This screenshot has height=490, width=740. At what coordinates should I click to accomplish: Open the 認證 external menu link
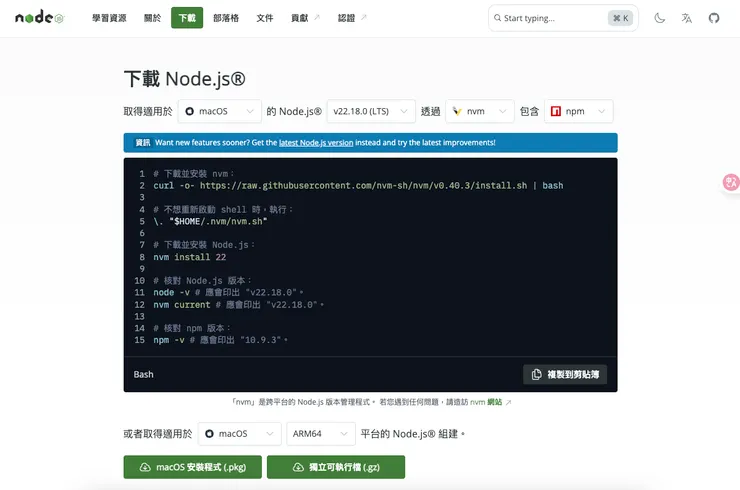coord(352,18)
